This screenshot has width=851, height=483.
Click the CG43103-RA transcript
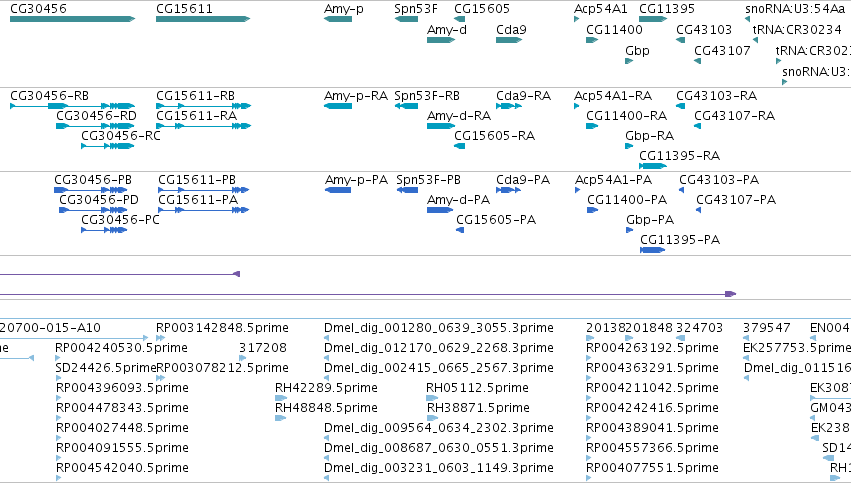[x=681, y=106]
